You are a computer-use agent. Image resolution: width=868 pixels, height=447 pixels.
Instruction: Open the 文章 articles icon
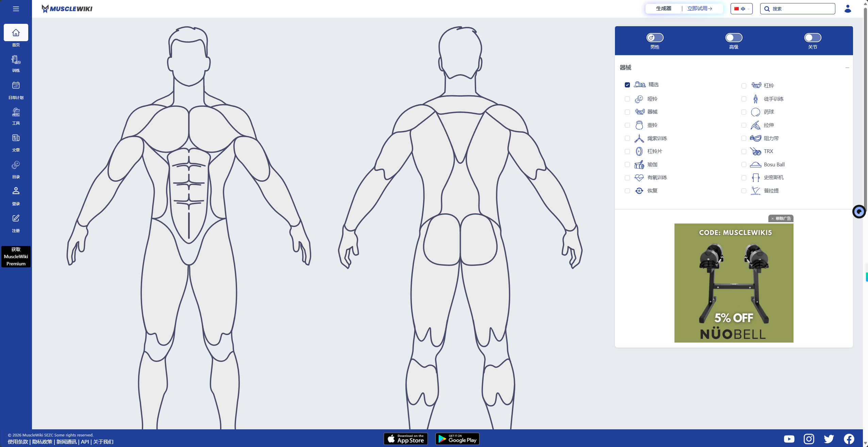pyautogui.click(x=16, y=138)
